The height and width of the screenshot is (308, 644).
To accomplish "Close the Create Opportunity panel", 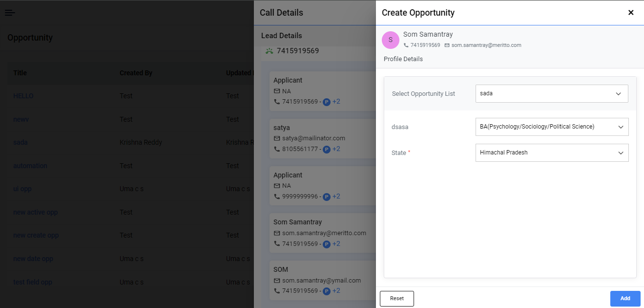I will [x=631, y=13].
